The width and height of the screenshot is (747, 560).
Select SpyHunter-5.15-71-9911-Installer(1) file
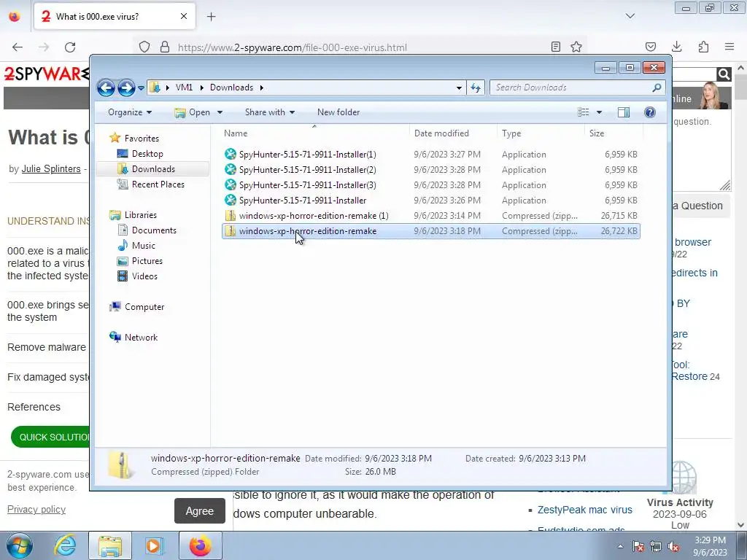tap(430, 155)
